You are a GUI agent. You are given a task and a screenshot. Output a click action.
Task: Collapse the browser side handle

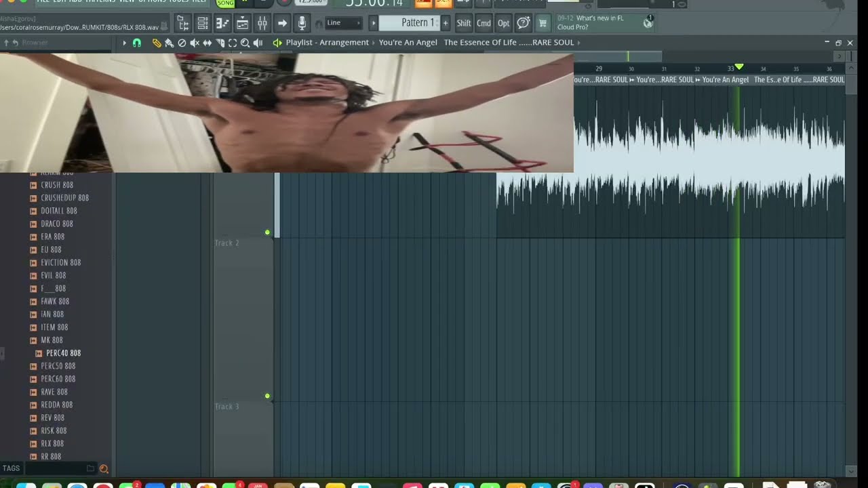pyautogui.click(x=2, y=353)
